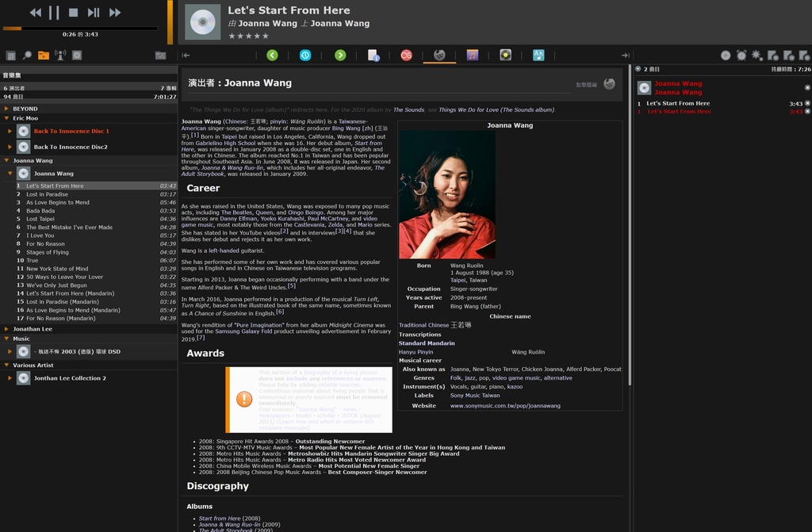Select track 7 I Love You

[96, 235]
